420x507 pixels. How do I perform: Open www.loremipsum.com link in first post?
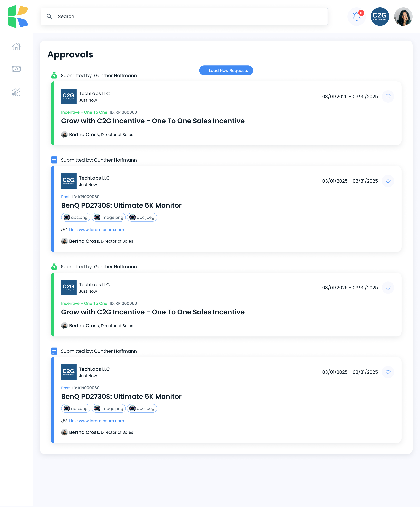[97, 230]
